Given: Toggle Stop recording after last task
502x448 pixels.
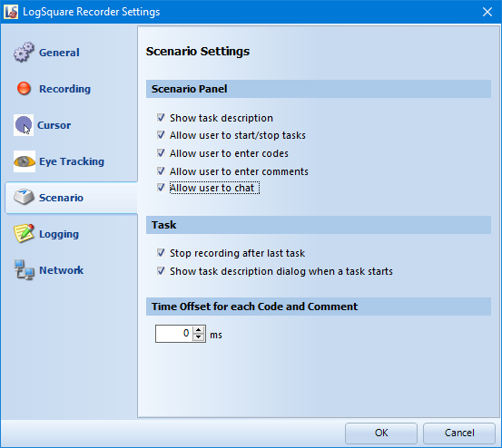Looking at the screenshot, I should pyautogui.click(x=161, y=253).
